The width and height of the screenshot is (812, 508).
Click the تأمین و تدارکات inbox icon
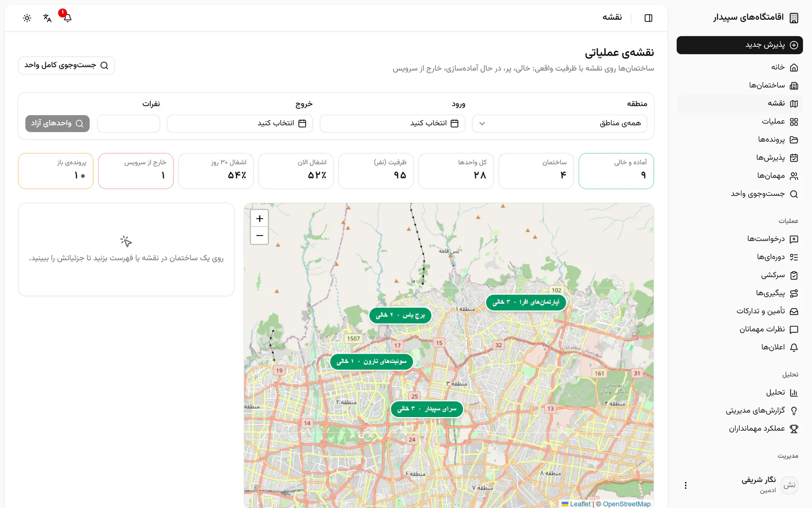pyautogui.click(x=794, y=312)
